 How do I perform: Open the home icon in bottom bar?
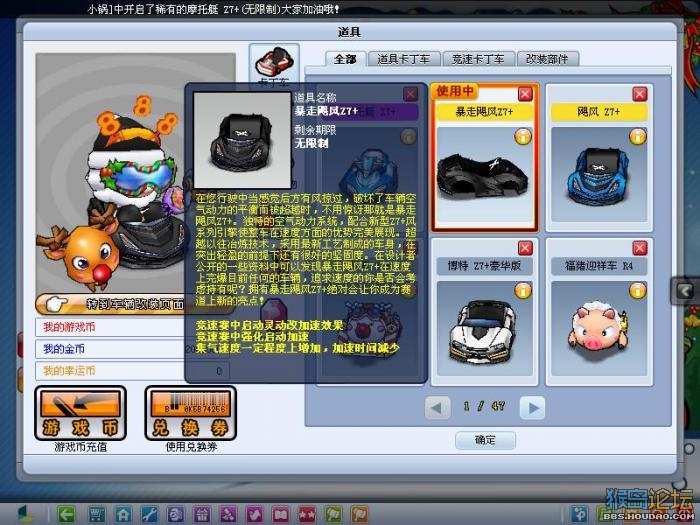pyautogui.click(x=123, y=514)
